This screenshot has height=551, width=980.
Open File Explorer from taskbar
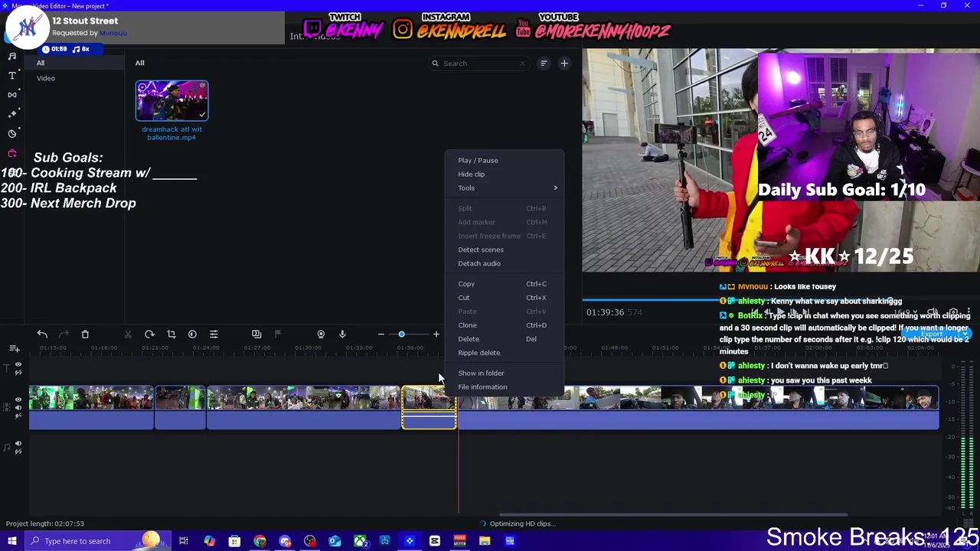(x=485, y=541)
